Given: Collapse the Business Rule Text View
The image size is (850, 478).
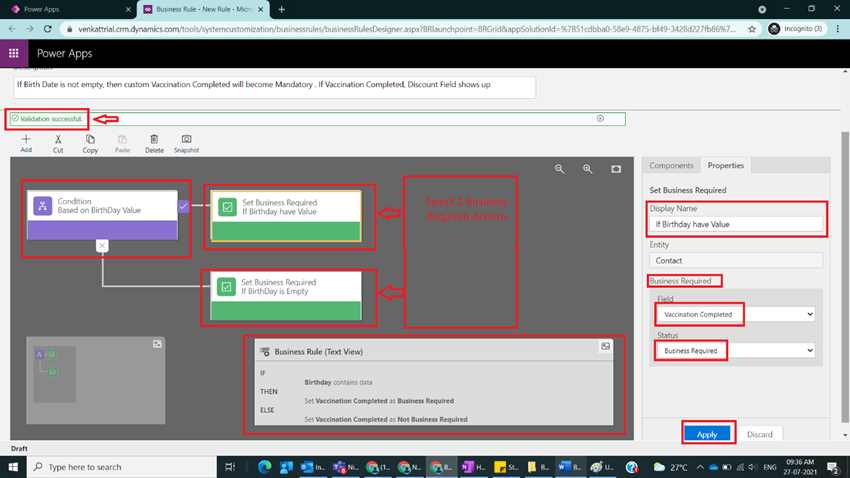Looking at the screenshot, I should click(606, 346).
